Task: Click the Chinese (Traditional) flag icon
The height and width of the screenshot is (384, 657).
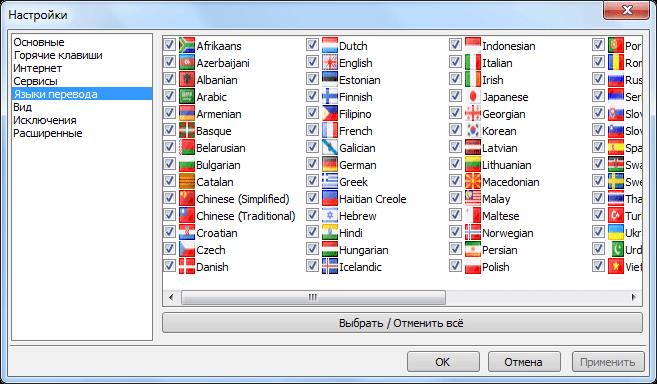Action: [187, 215]
